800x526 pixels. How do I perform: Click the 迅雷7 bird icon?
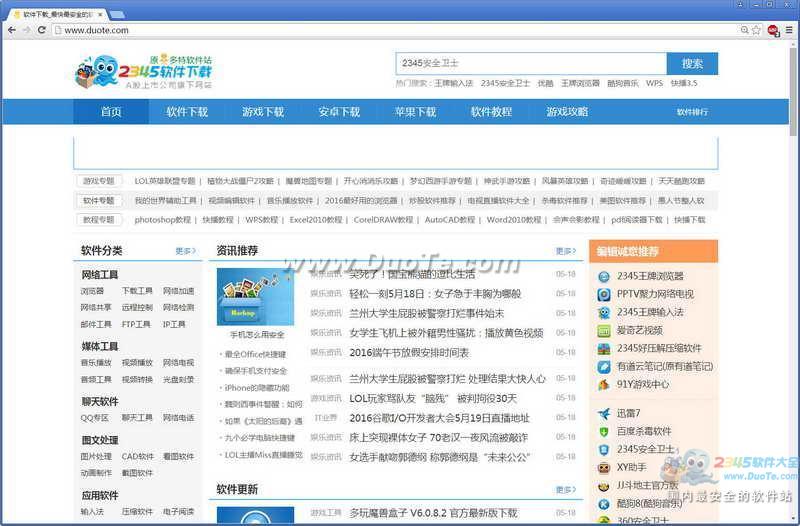pyautogui.click(x=604, y=413)
